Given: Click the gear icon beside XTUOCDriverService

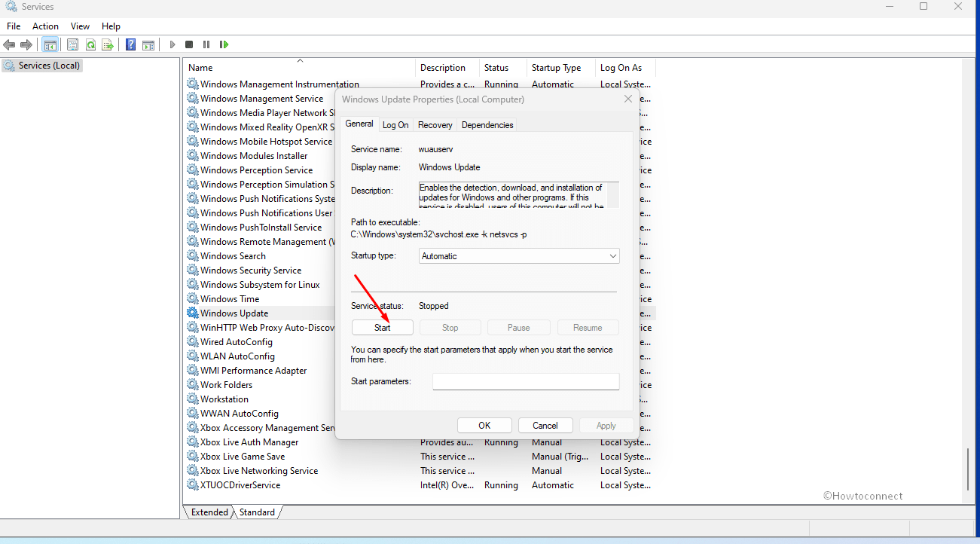Looking at the screenshot, I should [x=193, y=485].
